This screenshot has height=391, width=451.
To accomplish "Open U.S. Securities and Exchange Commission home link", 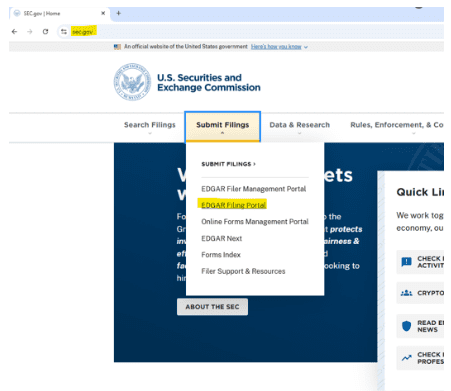I will click(x=209, y=82).
